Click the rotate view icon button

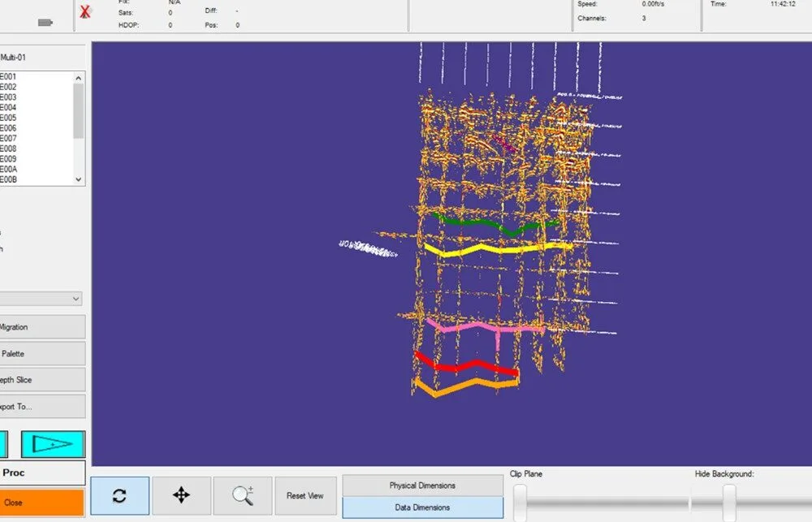point(119,495)
